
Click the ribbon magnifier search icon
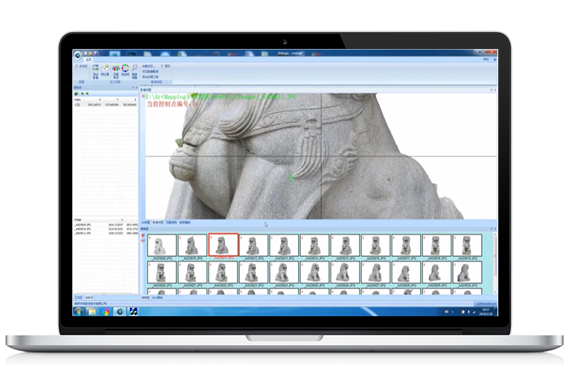coord(135,68)
